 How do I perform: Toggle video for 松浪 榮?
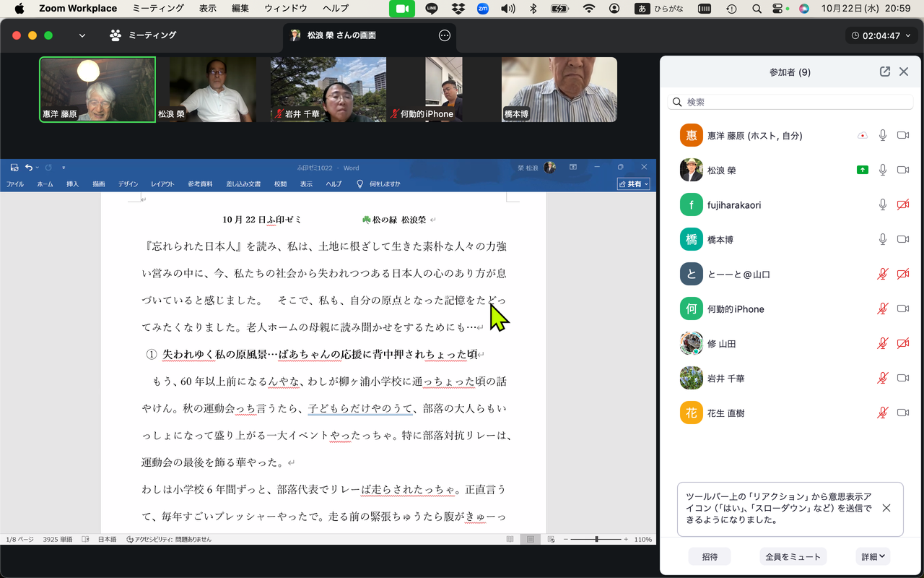pyautogui.click(x=902, y=170)
